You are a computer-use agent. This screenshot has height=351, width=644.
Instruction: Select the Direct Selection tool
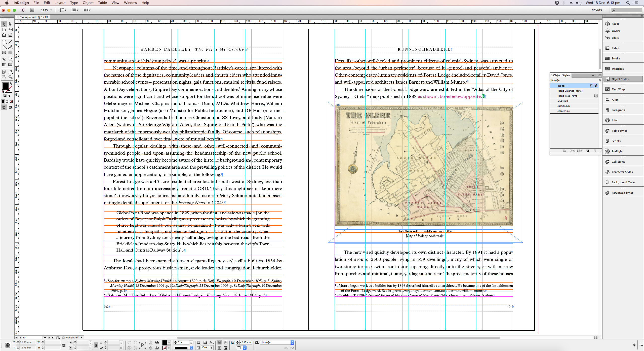[x=10, y=24]
